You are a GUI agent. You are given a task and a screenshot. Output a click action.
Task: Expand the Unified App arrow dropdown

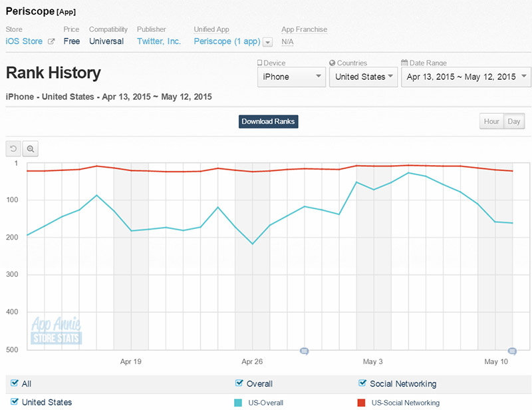[x=268, y=42]
